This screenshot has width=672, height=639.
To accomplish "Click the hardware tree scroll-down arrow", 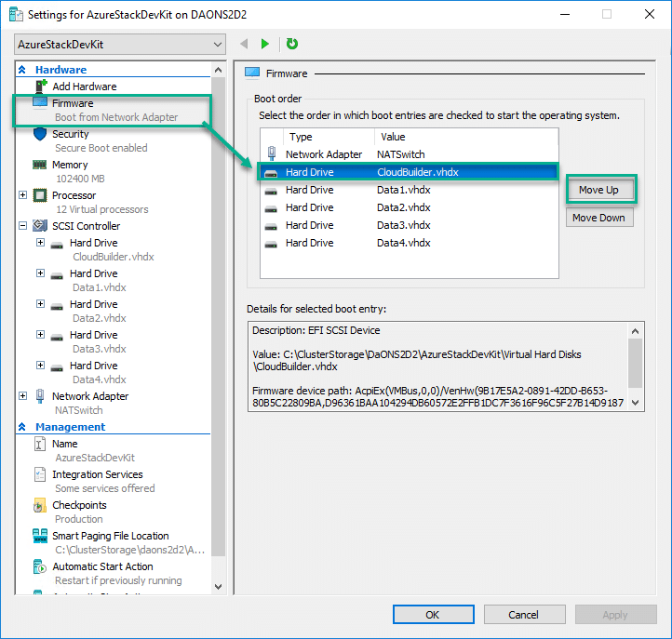I will [x=218, y=587].
